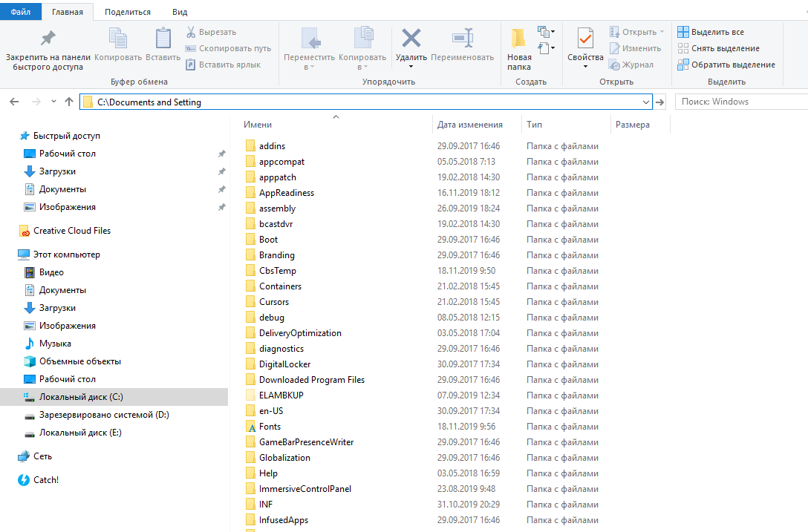Click the Delete red X icon
This screenshot has width=808, height=532.
[411, 39]
